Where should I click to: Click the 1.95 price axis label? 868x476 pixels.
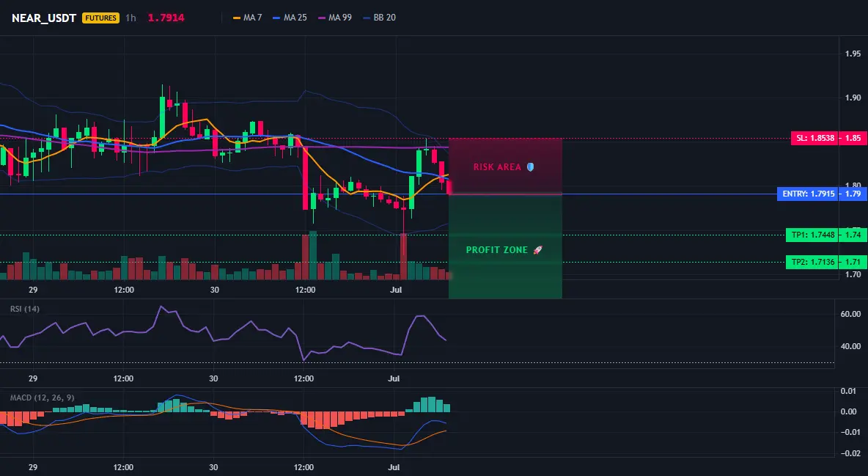point(853,54)
